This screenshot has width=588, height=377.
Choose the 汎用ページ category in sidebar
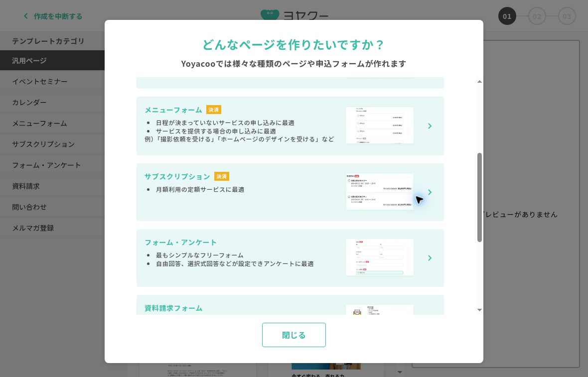(x=52, y=60)
